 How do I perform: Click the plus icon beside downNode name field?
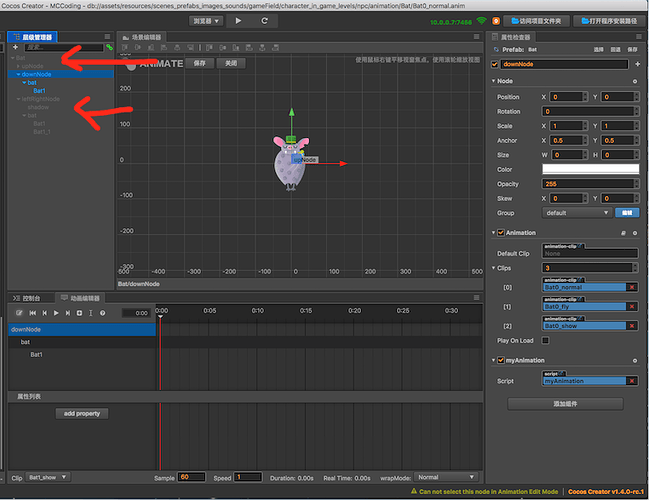pyautogui.click(x=637, y=64)
